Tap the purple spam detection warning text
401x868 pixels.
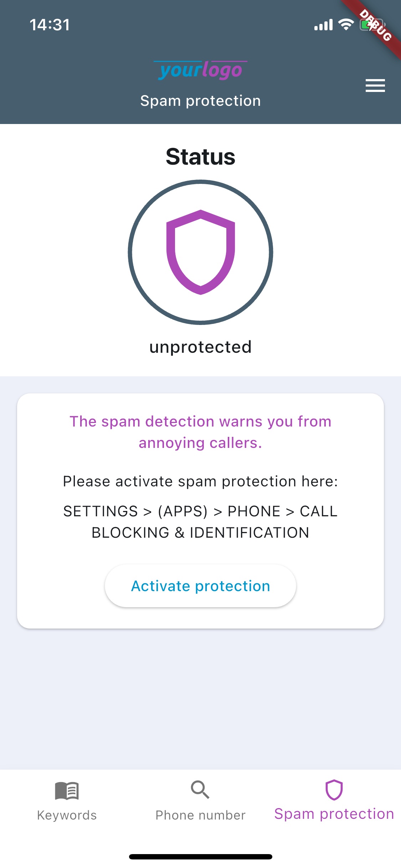click(200, 432)
